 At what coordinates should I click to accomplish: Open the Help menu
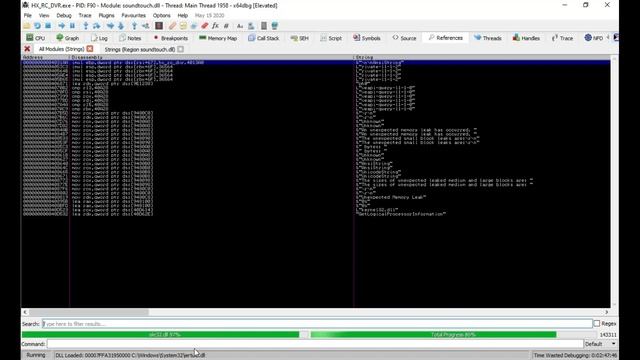tap(182, 16)
